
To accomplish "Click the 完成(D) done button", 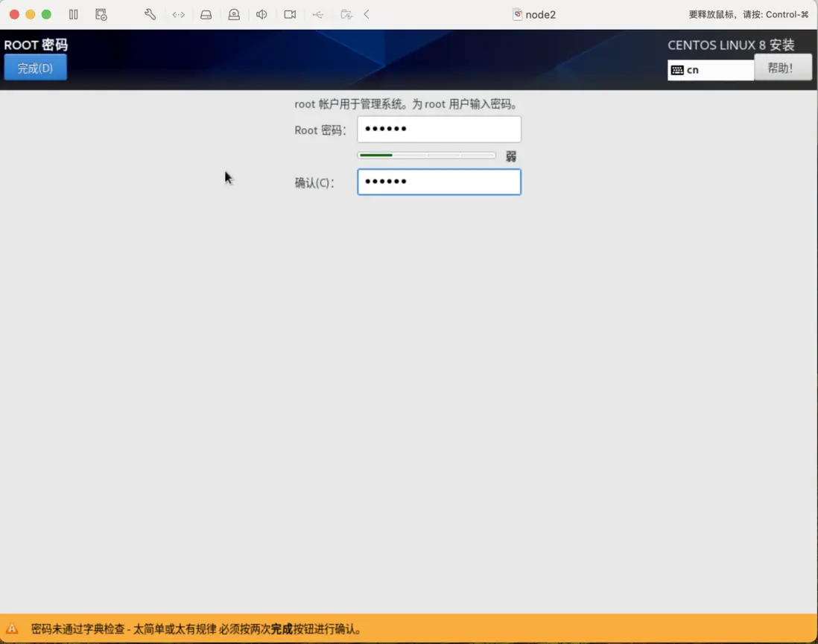I will tap(36, 68).
